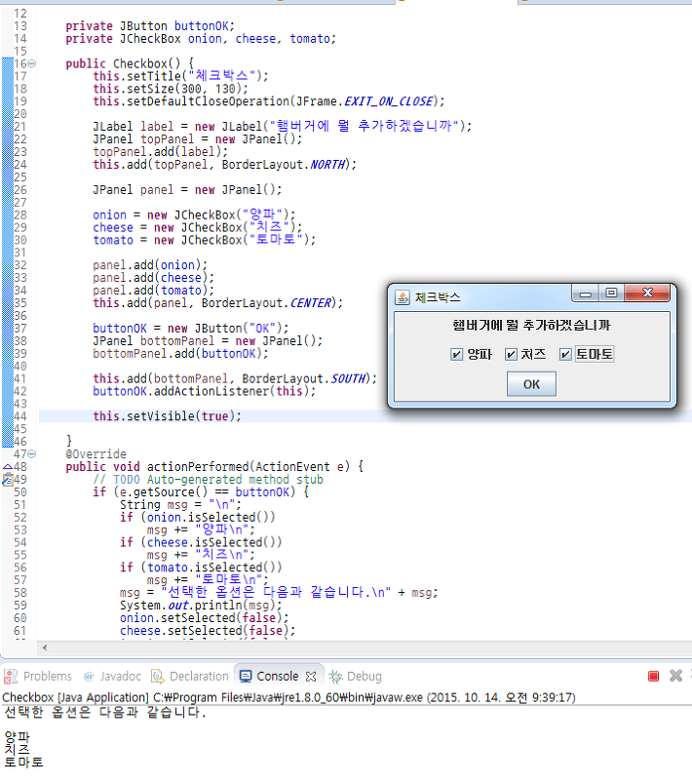Collapse the @Override method fold at line 47

[x=32, y=454]
